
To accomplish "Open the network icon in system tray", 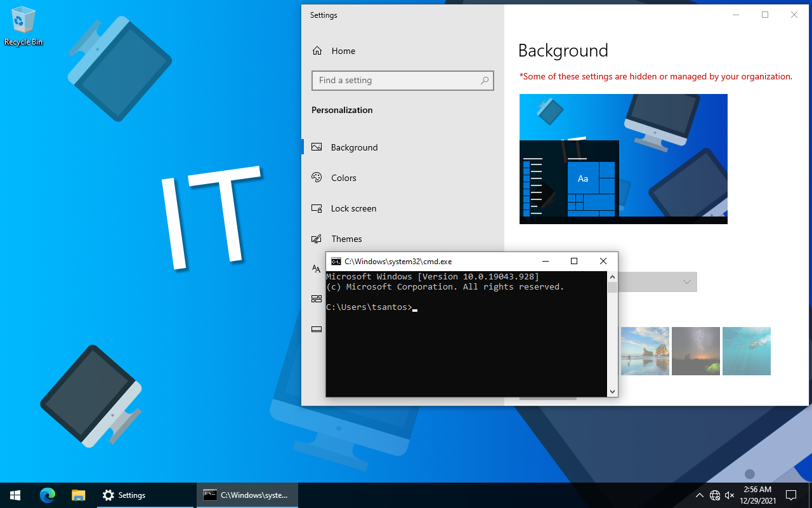I will tap(715, 495).
